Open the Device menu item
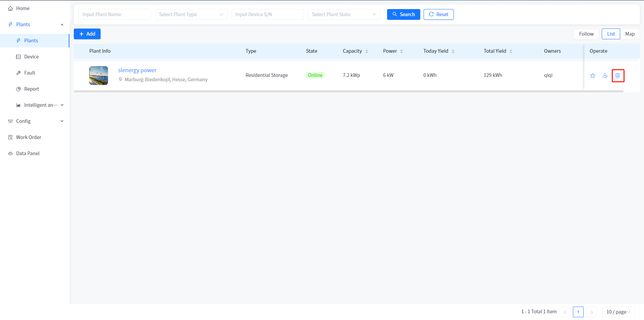The width and height of the screenshot is (644, 320). click(x=31, y=57)
